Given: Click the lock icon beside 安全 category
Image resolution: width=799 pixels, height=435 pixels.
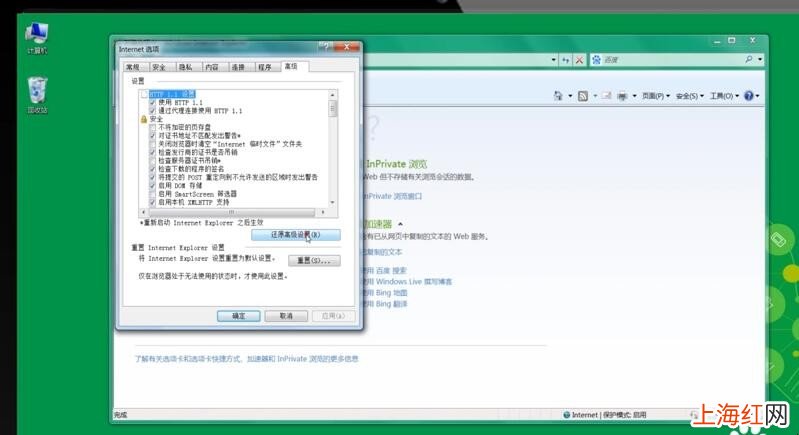Looking at the screenshot, I should coord(144,119).
